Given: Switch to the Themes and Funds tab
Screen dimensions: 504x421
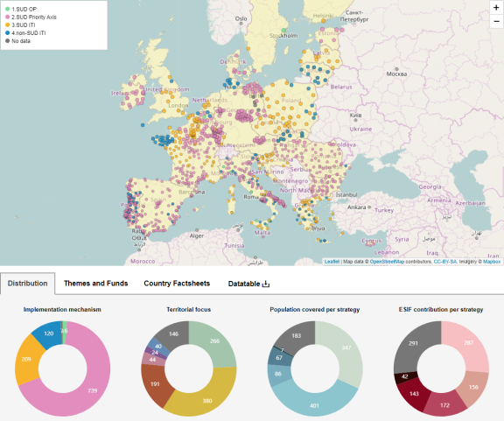Looking at the screenshot, I should (95, 284).
